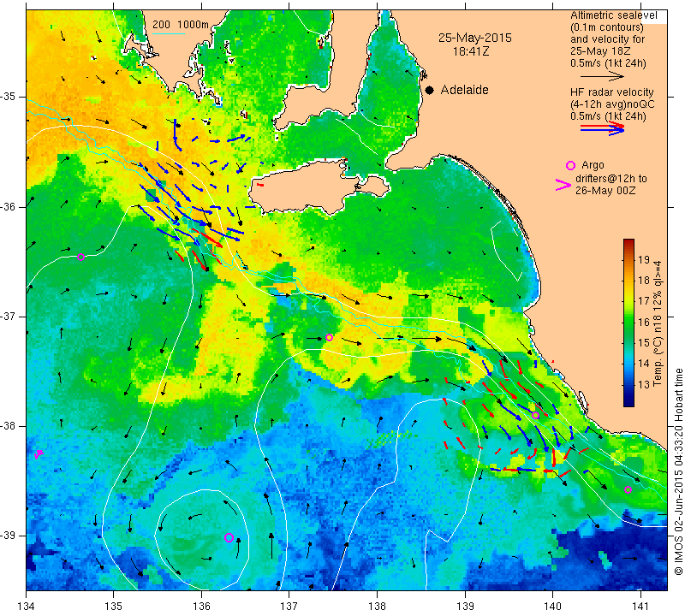
Task: Click the dark blue bottom of the temperature colorbar
Action: (x=628, y=402)
